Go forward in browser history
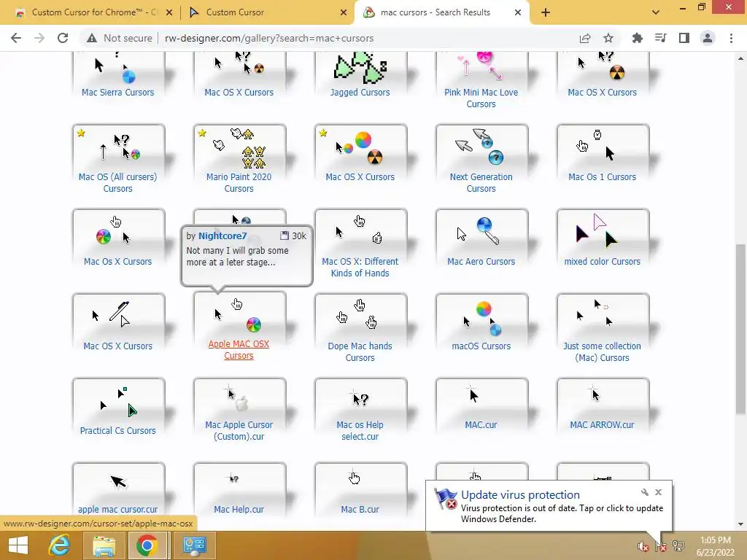This screenshot has width=747, height=560. [x=39, y=38]
